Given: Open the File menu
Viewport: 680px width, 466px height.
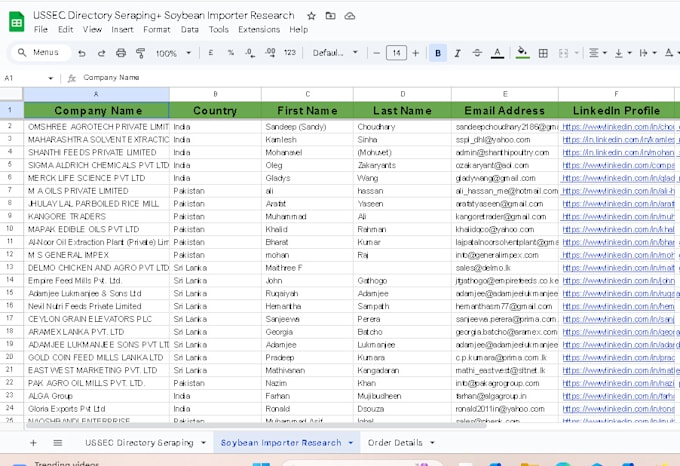Looking at the screenshot, I should [41, 29].
